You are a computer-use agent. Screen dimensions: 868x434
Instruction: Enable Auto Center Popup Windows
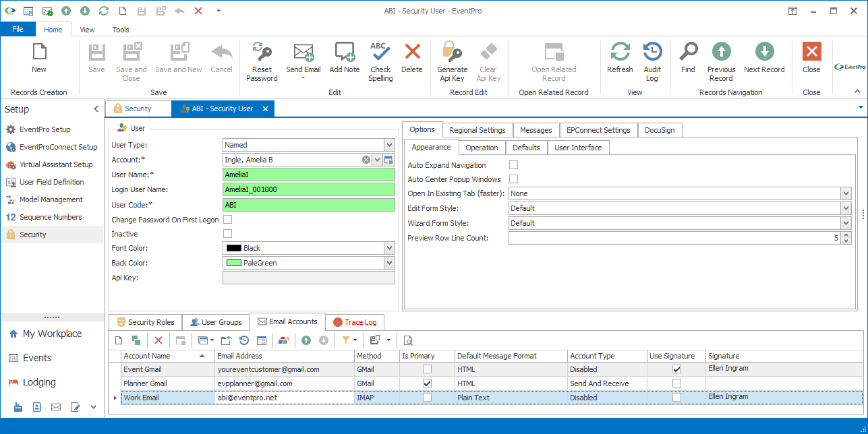tap(513, 179)
